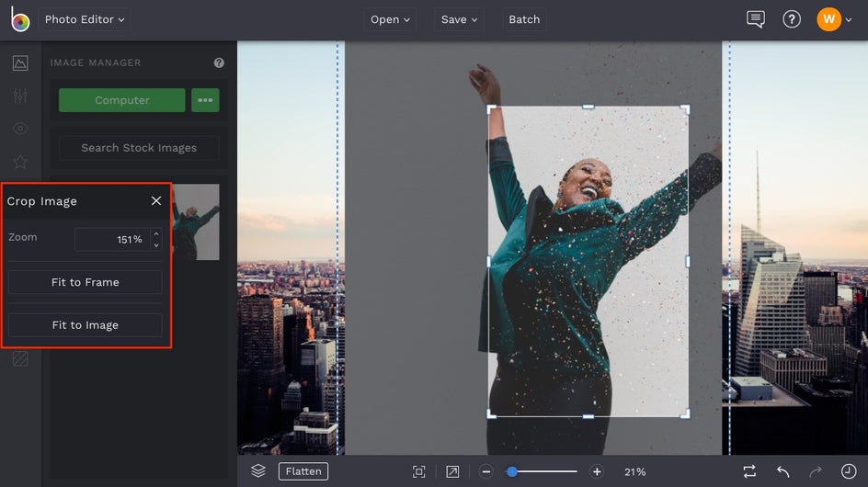This screenshot has height=487, width=868.
Task: Open the Photo Editor dropdown
Action: coord(85,19)
